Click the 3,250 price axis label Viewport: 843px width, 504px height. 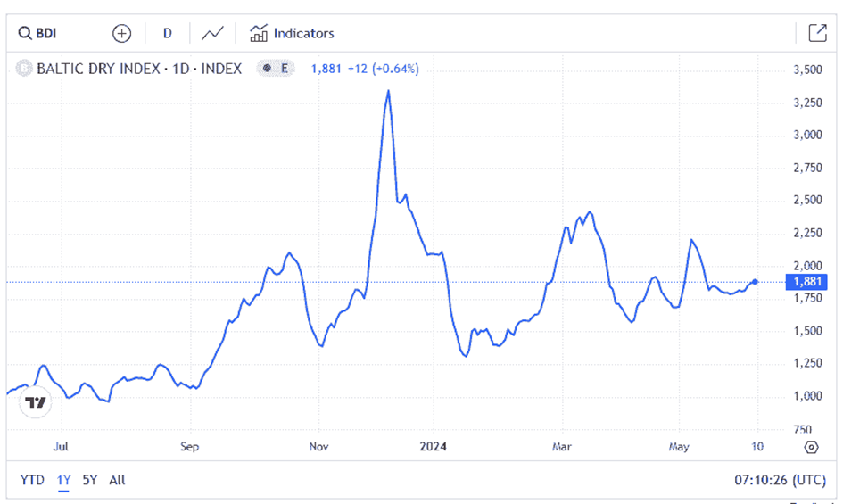808,103
